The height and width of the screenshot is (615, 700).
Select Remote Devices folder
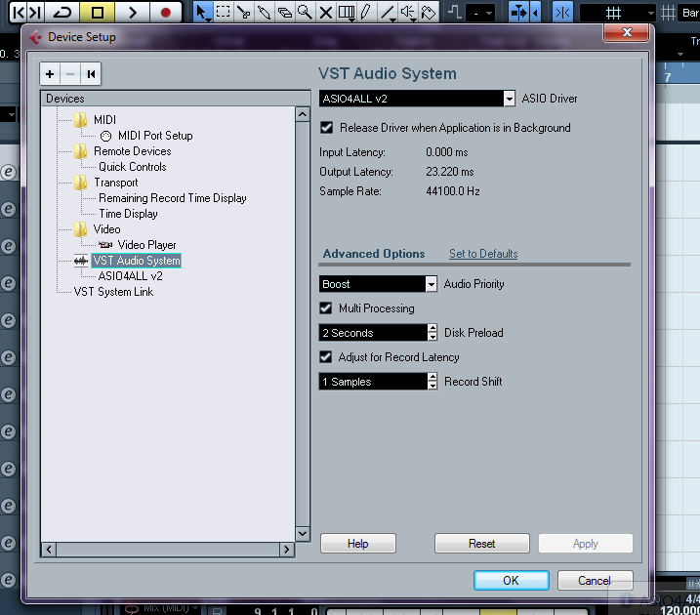[132, 151]
